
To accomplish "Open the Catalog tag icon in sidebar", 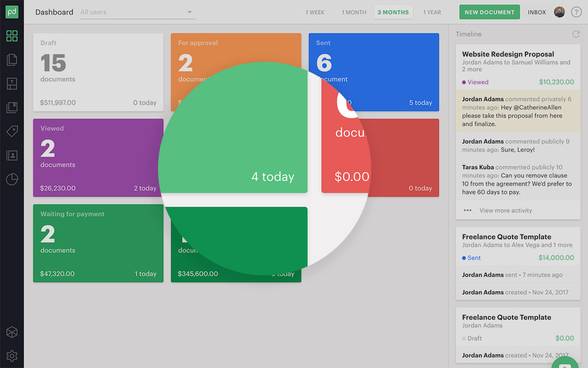I will pos(12,131).
